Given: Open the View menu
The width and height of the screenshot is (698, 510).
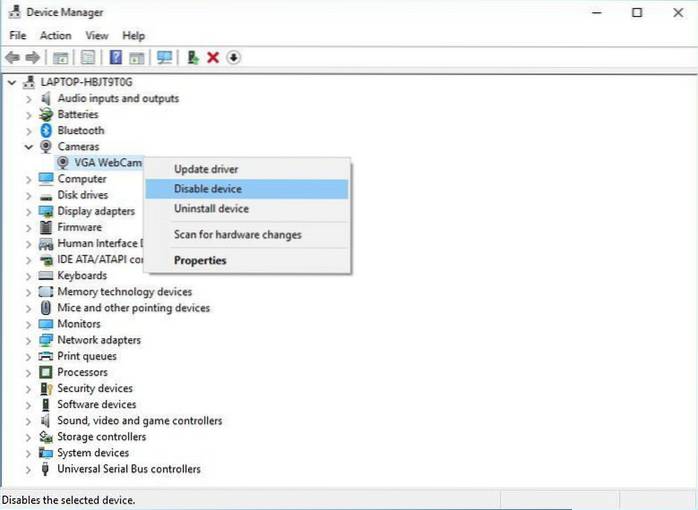Looking at the screenshot, I should pos(97,36).
